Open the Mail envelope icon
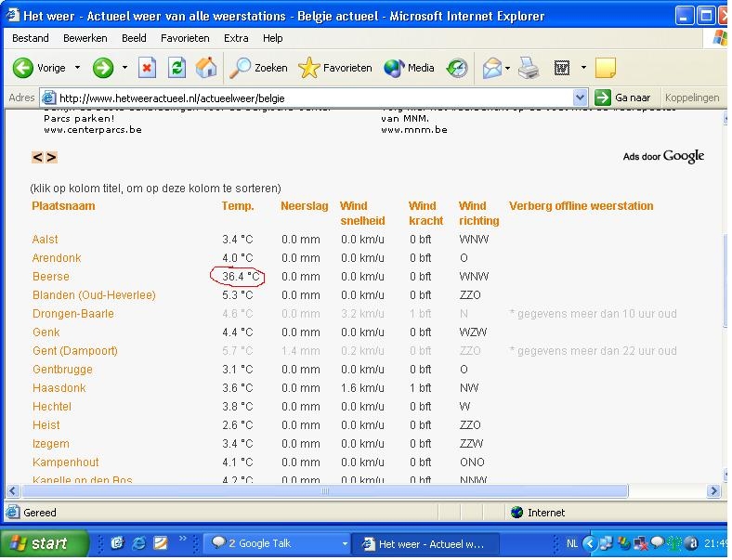 491,68
